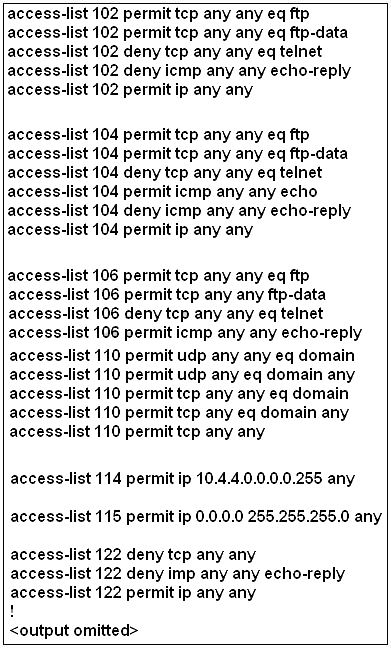Click access-list 114 permit ip 10.4.4.0 line
391x648 pixels.
pyautogui.click(x=183, y=479)
